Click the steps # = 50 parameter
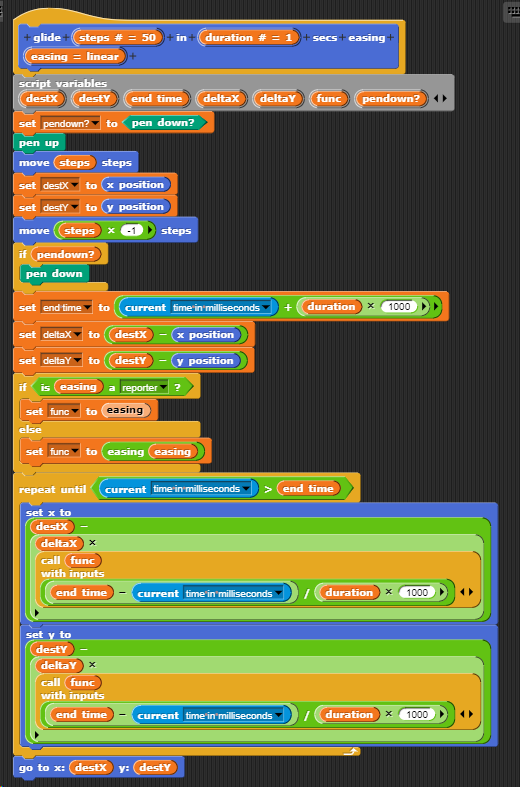This screenshot has width=520, height=787. click(x=118, y=38)
